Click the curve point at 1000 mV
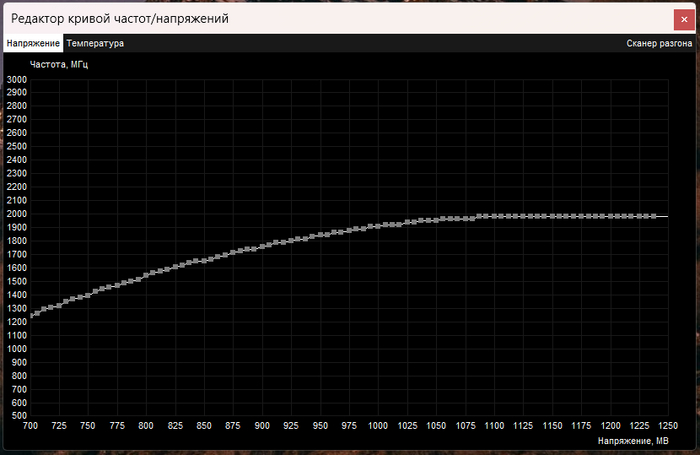 coord(379,226)
